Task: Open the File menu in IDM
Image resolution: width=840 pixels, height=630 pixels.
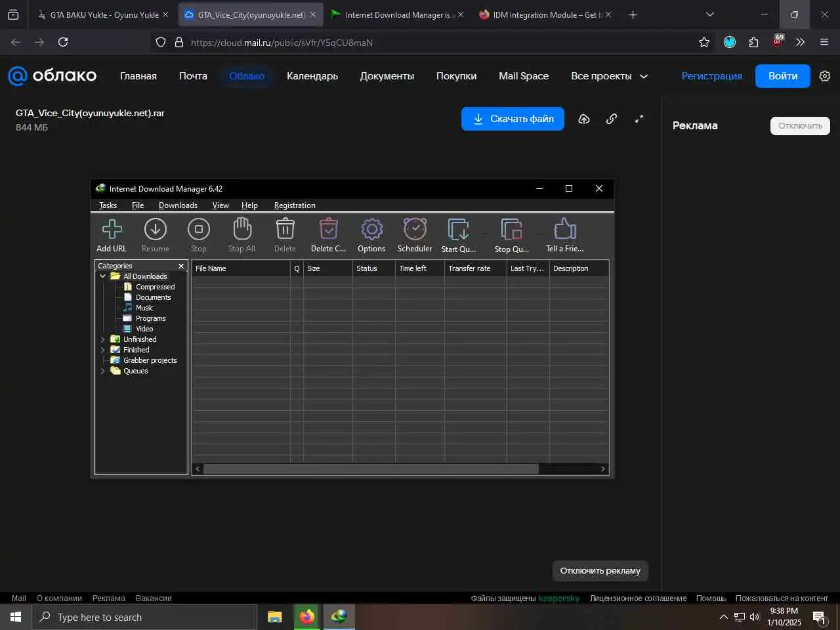Action: 138,205
